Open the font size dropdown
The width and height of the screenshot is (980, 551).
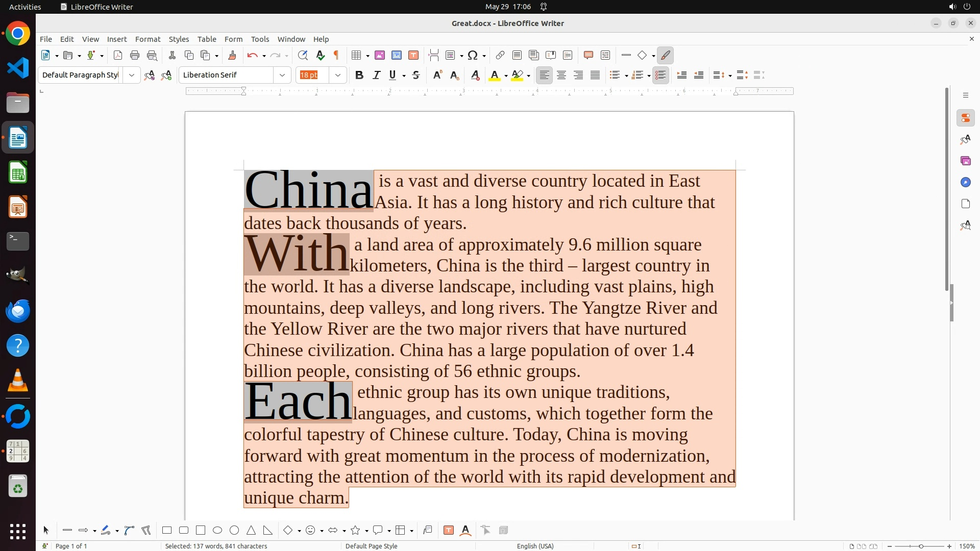338,76
